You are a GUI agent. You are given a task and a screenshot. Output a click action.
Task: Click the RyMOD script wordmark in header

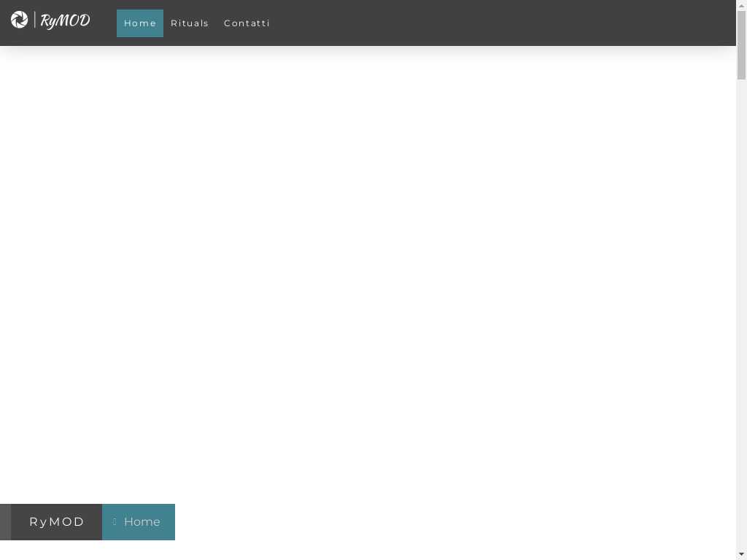(65, 21)
